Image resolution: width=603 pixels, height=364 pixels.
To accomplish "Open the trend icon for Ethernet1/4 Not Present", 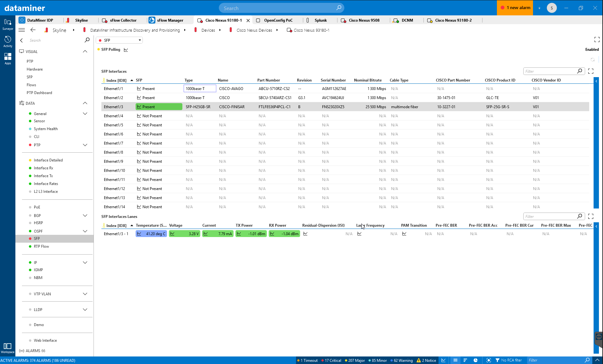I will 139,116.
